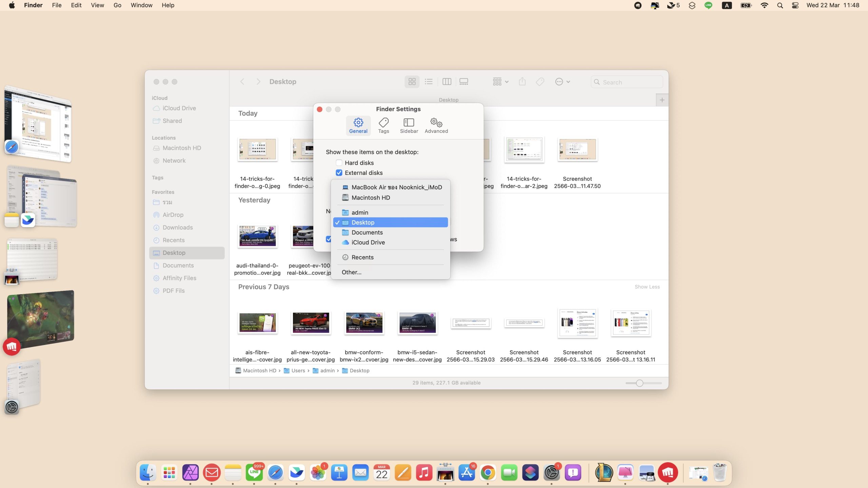Switch to gallery view icon

[x=463, y=82]
